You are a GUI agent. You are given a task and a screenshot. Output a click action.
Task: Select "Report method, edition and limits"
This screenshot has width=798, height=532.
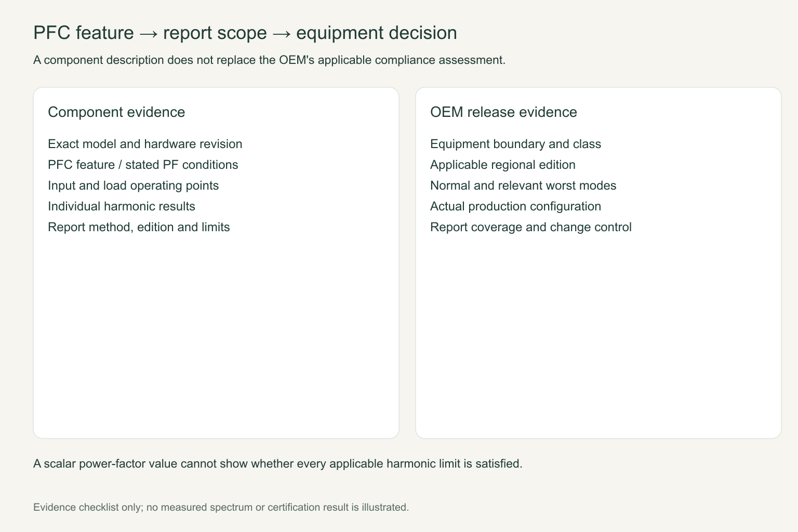tap(139, 227)
